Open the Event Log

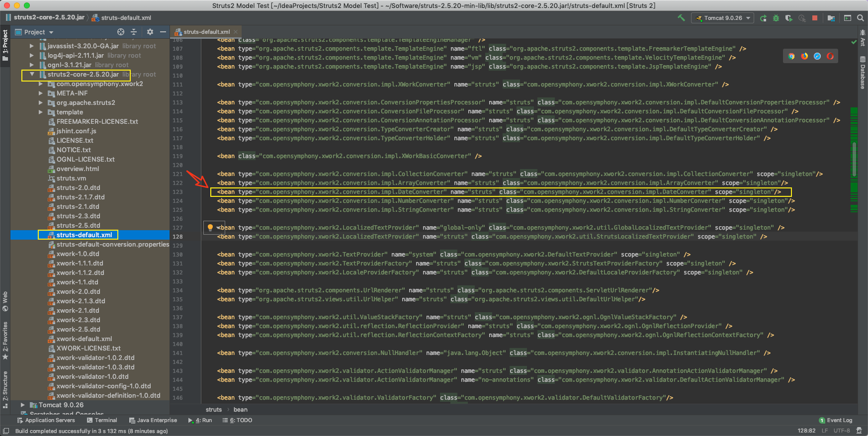click(835, 421)
